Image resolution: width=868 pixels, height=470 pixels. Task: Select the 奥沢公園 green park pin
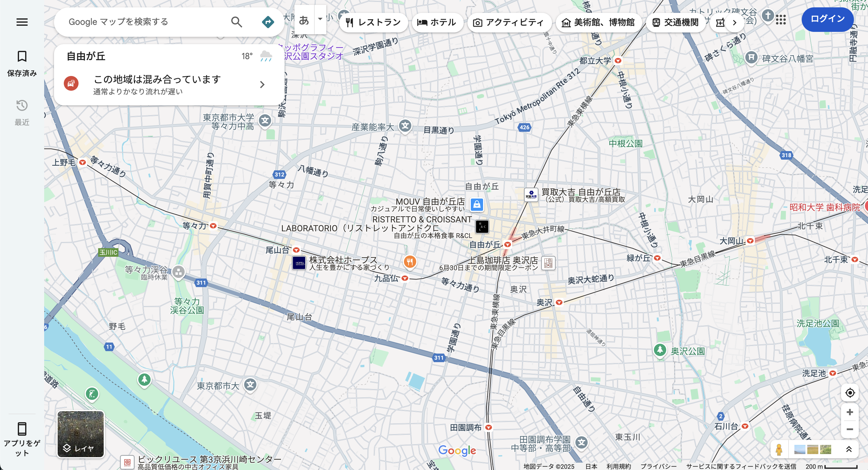pyautogui.click(x=659, y=351)
